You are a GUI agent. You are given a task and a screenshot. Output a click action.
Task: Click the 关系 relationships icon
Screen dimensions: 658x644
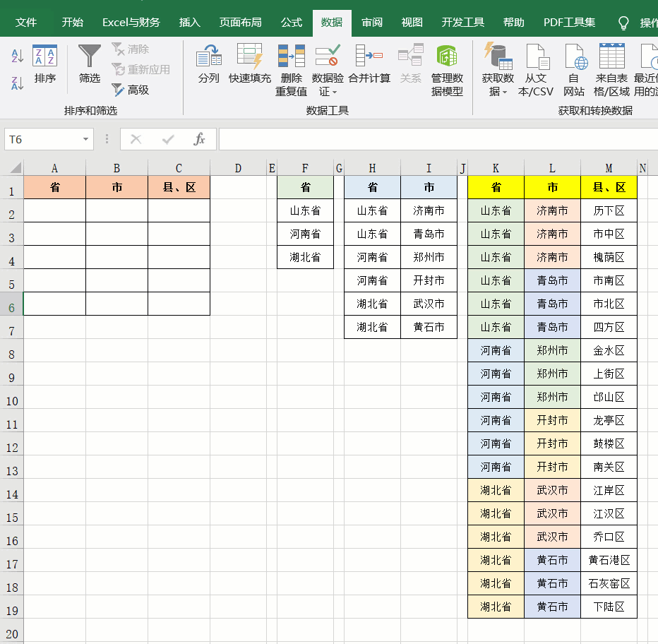pos(410,64)
